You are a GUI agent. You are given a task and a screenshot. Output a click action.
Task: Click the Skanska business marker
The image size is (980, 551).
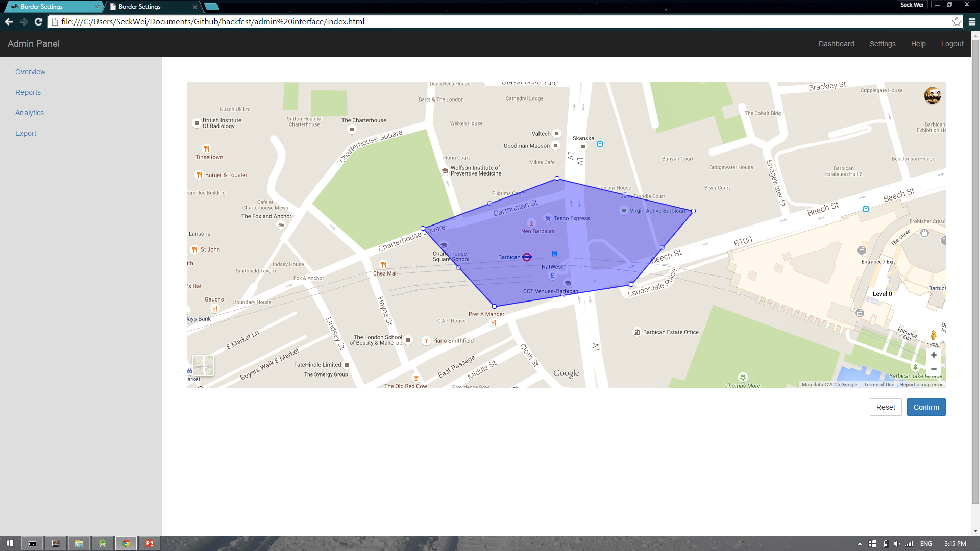pos(583,146)
